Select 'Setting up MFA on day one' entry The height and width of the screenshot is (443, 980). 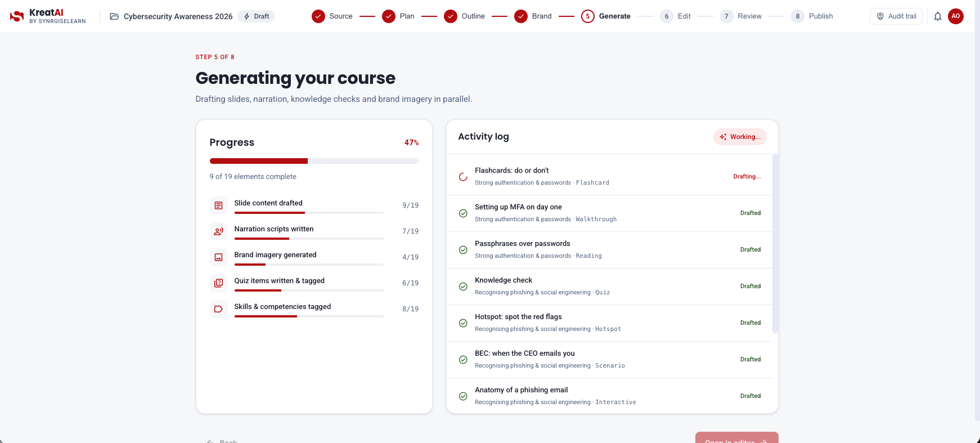609,213
